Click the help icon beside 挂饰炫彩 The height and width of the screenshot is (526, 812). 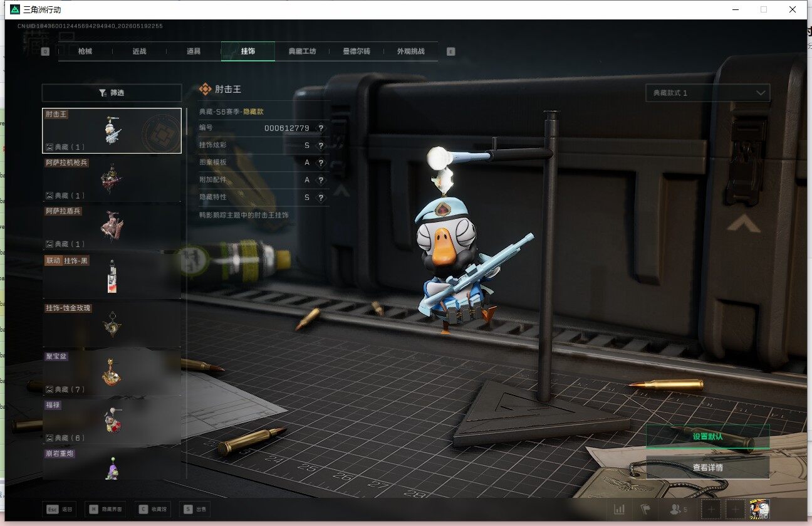321,145
